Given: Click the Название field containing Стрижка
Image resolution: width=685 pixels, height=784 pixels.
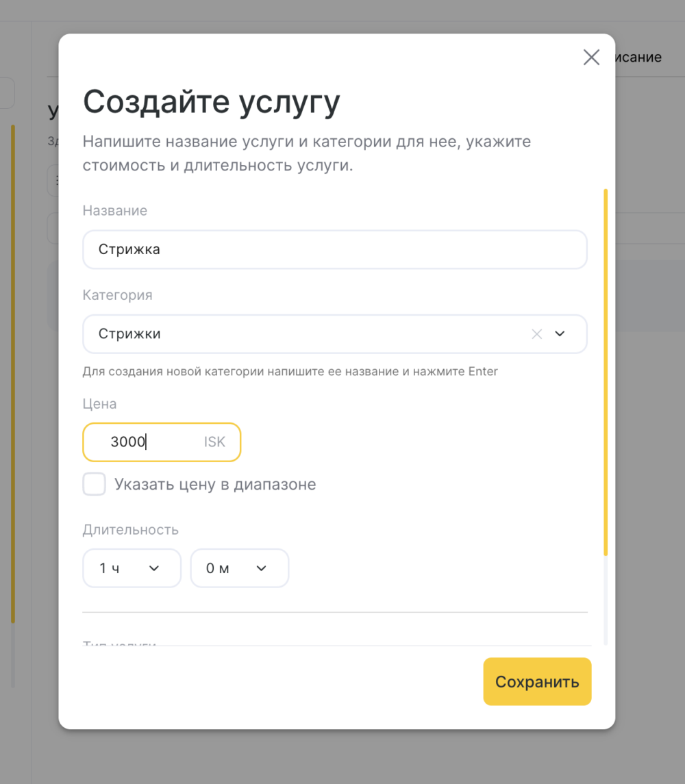Looking at the screenshot, I should coord(335,249).
